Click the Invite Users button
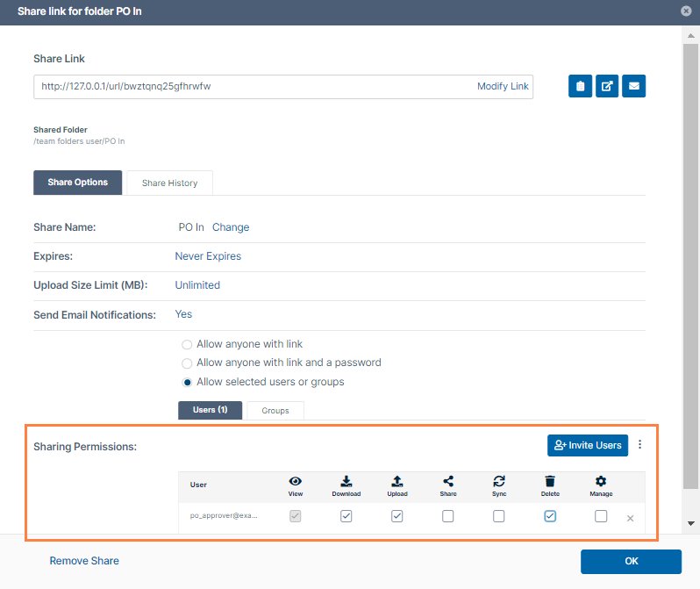The height and width of the screenshot is (589, 700). point(588,445)
